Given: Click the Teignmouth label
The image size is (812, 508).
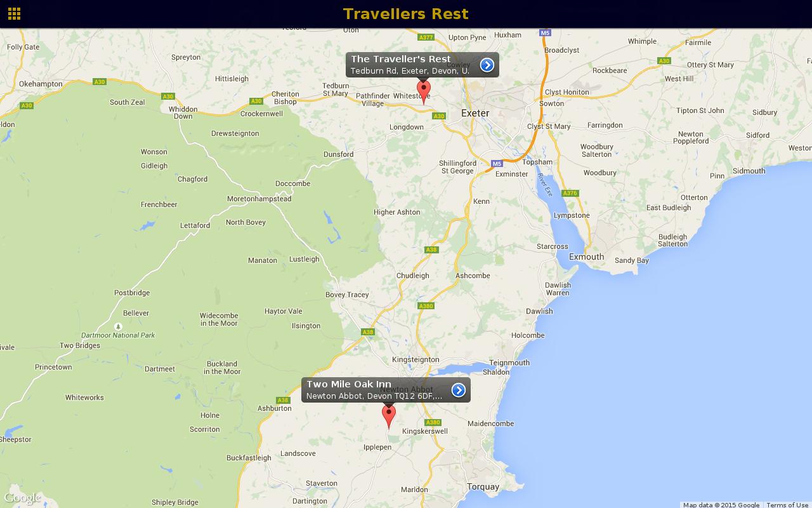Looking at the screenshot, I should point(509,363).
